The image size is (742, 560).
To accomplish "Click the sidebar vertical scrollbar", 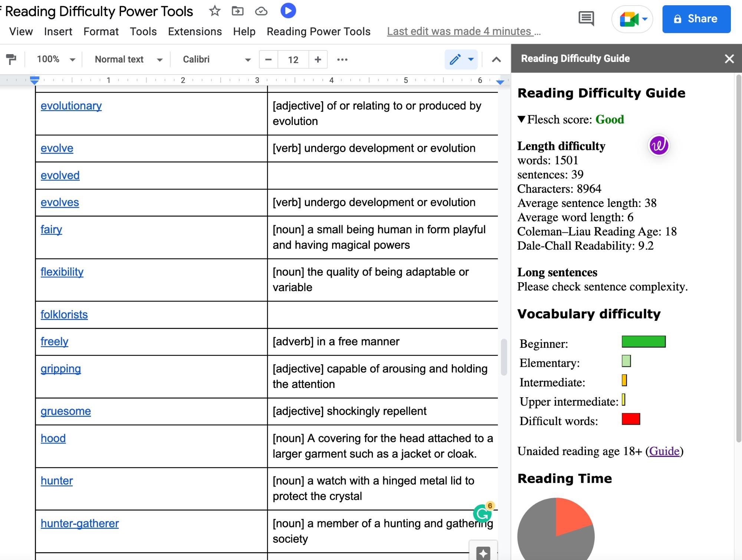I will tap(739, 258).
